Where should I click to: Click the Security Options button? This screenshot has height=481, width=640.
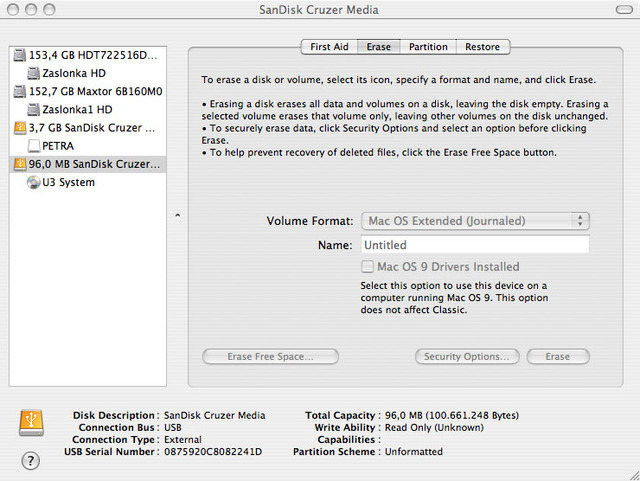pyautogui.click(x=467, y=356)
